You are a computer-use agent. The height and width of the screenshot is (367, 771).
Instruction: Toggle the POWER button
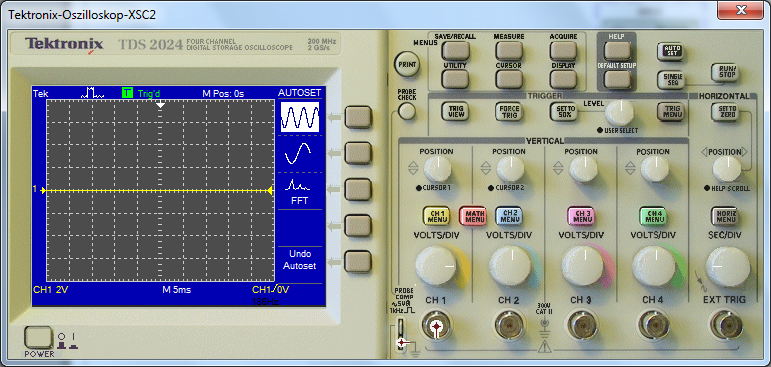point(38,338)
